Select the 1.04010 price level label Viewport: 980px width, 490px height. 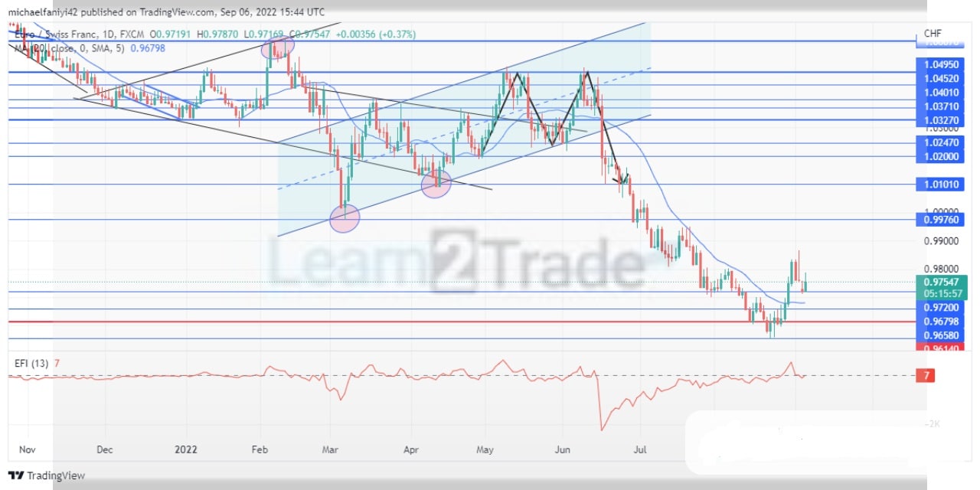coord(939,93)
